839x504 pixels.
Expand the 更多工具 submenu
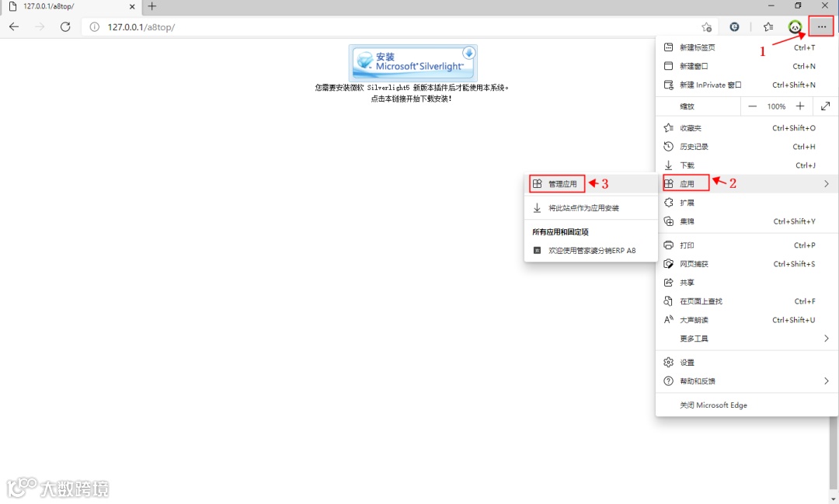click(x=747, y=339)
